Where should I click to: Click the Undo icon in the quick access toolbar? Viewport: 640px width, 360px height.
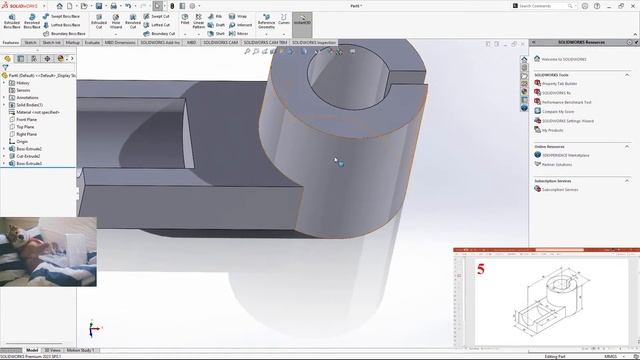click(128, 6)
